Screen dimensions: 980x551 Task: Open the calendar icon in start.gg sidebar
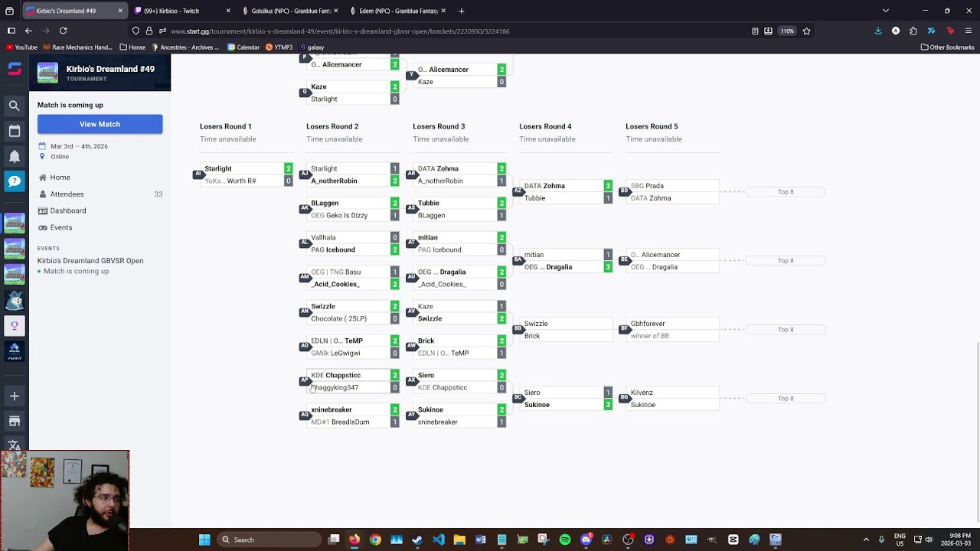[14, 131]
